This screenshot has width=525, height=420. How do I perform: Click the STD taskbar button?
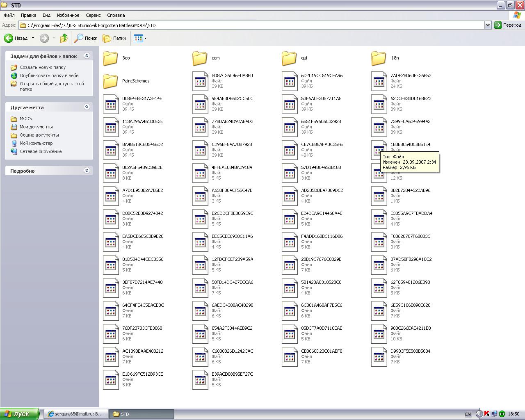142,414
